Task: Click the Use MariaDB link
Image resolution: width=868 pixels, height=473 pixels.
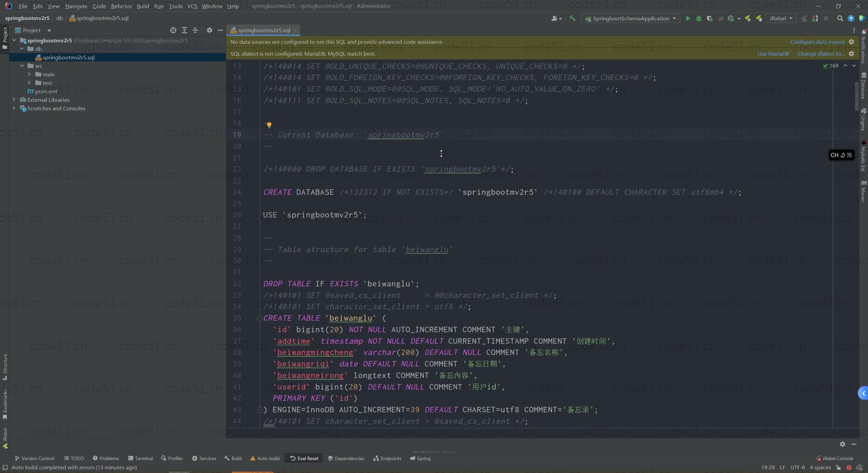Action: click(x=773, y=54)
